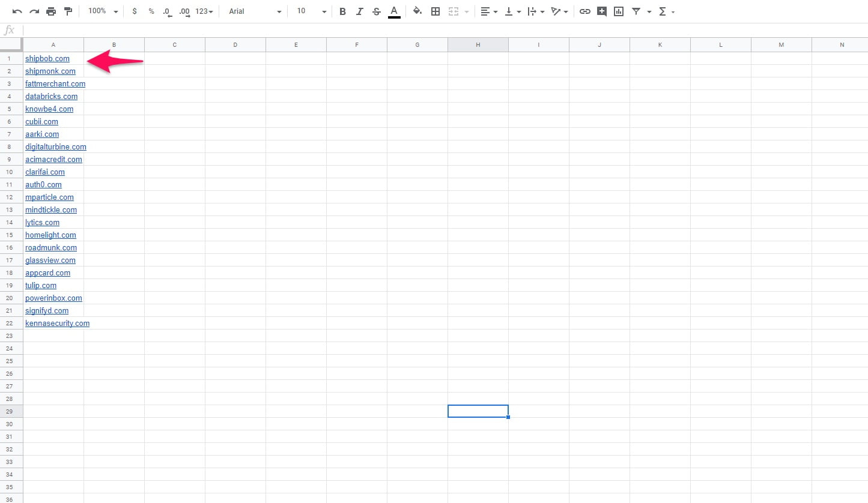Toggle bold formatting
The image size is (868, 503).
[x=342, y=11]
